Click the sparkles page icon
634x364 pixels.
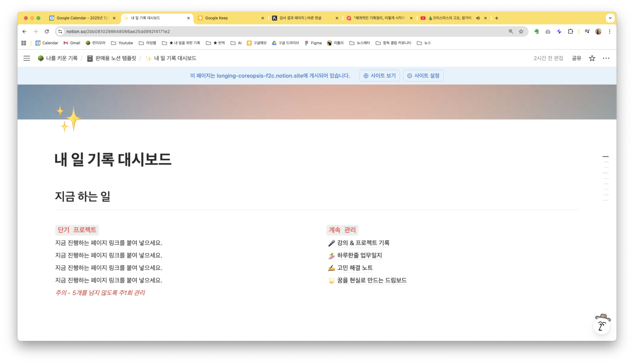click(x=70, y=119)
